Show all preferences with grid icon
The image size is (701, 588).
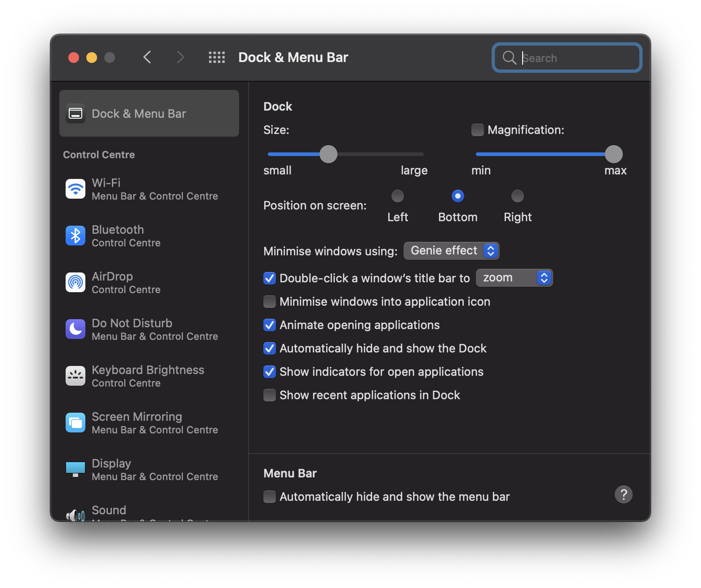[217, 58]
